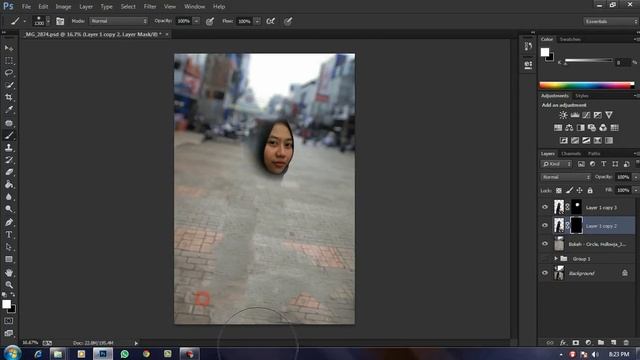
Task: Open Layers panel Opacity dropdown
Action: (636, 177)
